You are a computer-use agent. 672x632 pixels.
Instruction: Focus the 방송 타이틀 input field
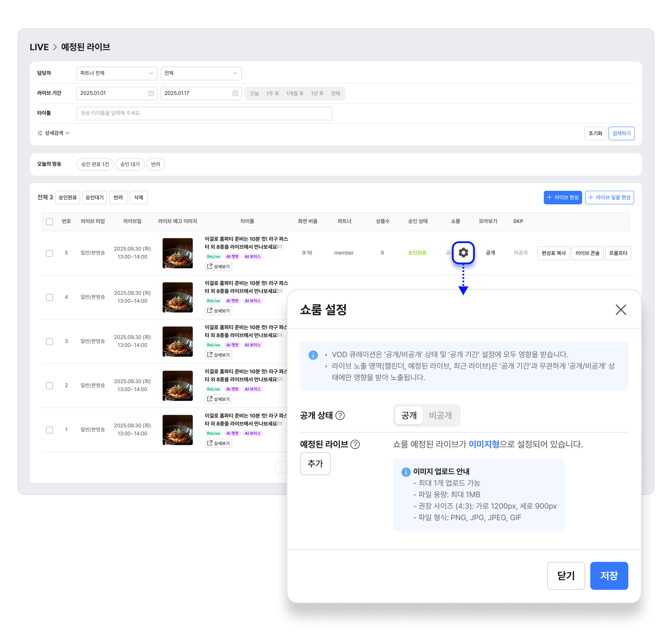(204, 113)
